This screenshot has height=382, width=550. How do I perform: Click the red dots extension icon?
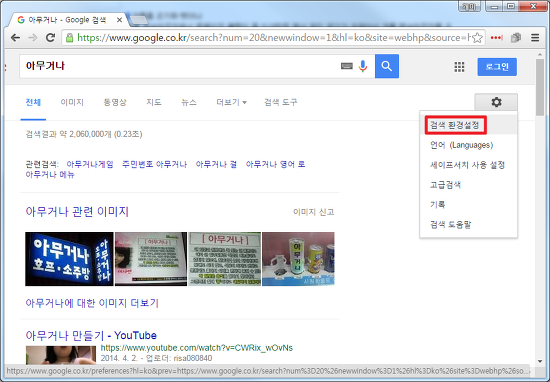tap(497, 38)
